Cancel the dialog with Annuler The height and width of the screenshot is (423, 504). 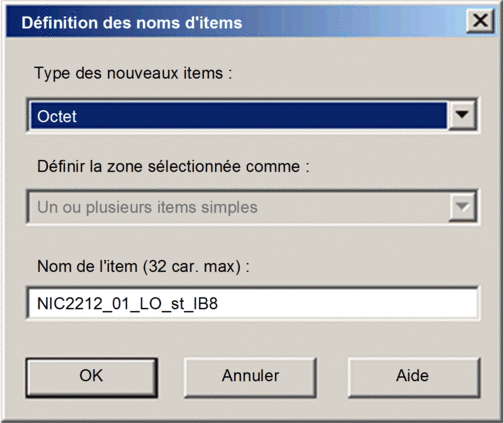click(250, 377)
